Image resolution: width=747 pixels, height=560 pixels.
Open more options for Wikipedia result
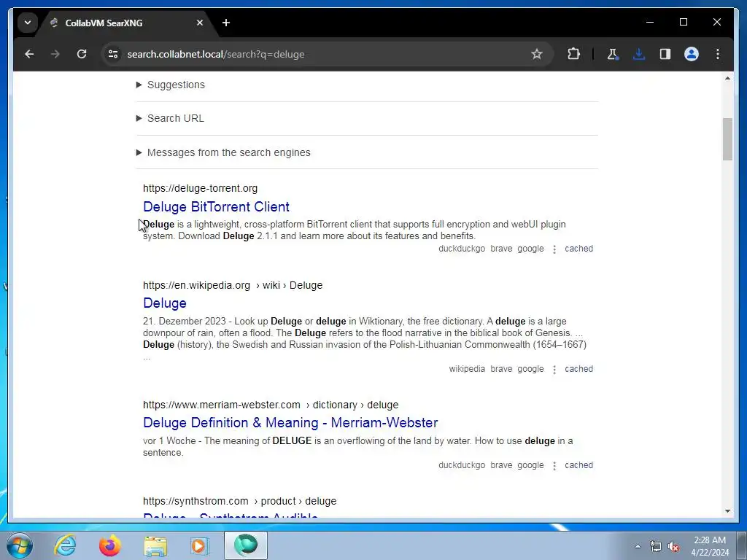pos(554,370)
